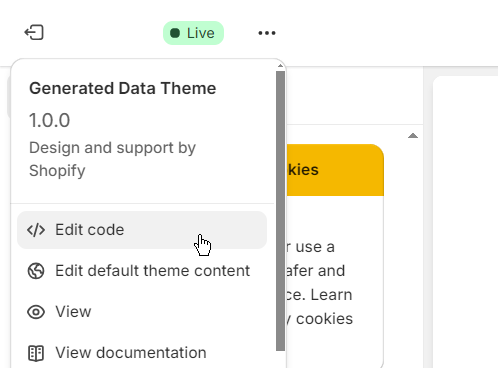The width and height of the screenshot is (498, 368).
Task: Click the green dot in Live badge
Action: click(x=175, y=33)
